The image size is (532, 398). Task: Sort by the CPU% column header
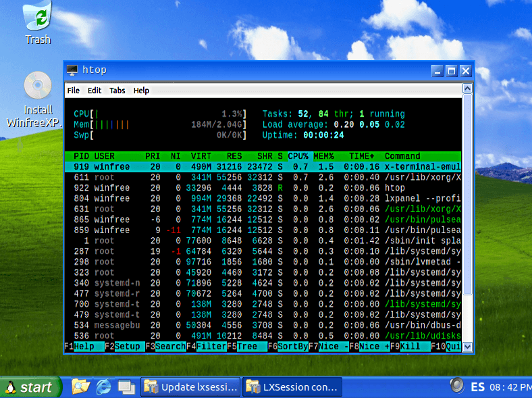(298, 156)
